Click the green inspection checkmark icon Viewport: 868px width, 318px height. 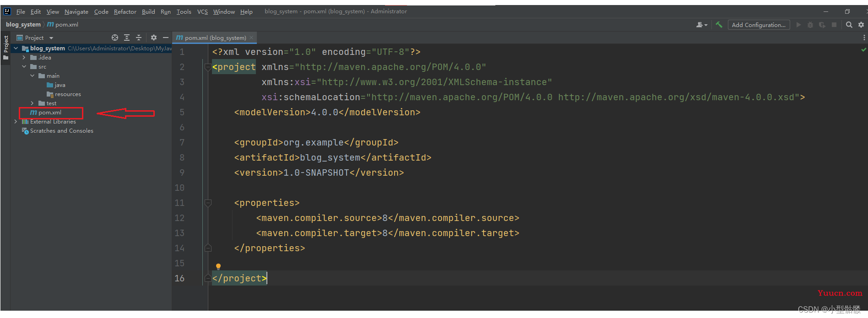click(863, 49)
